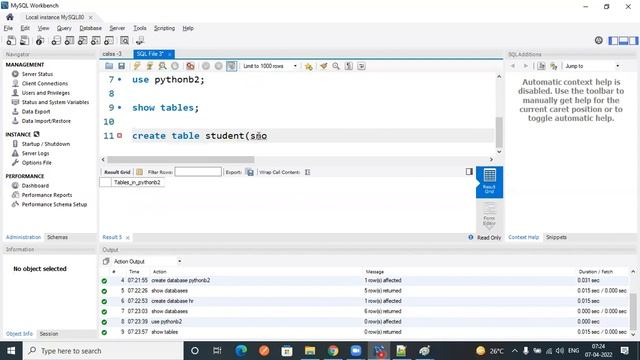Toggle the left sidebar layout button
This screenshot has width=640, height=360.
click(x=613, y=40)
